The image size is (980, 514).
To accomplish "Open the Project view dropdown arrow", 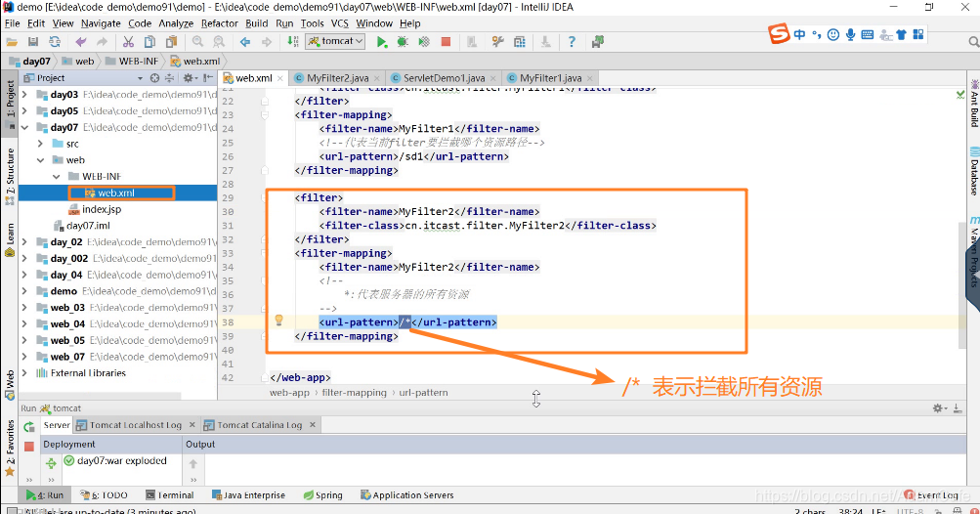I will coord(140,78).
